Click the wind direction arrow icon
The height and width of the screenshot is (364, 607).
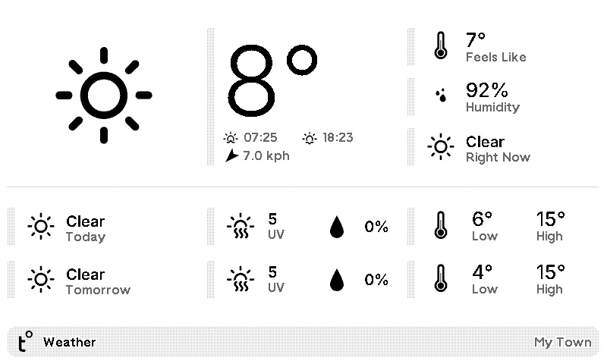coord(231,156)
